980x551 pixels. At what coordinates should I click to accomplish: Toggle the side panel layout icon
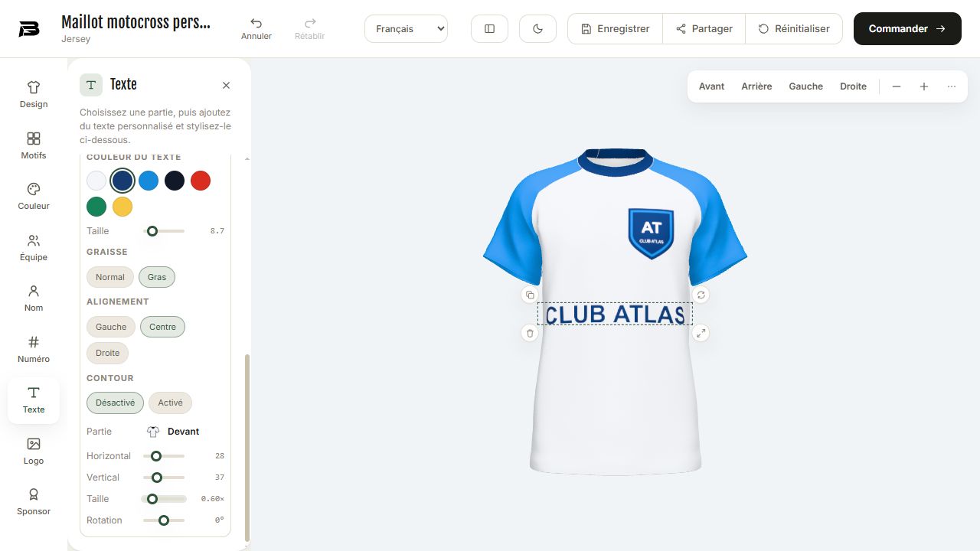pyautogui.click(x=489, y=28)
